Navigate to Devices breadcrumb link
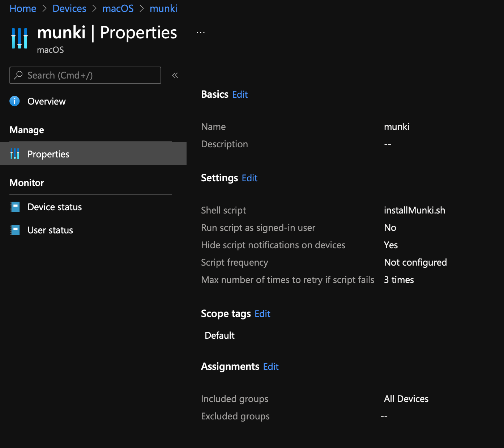504x448 pixels. (69, 8)
